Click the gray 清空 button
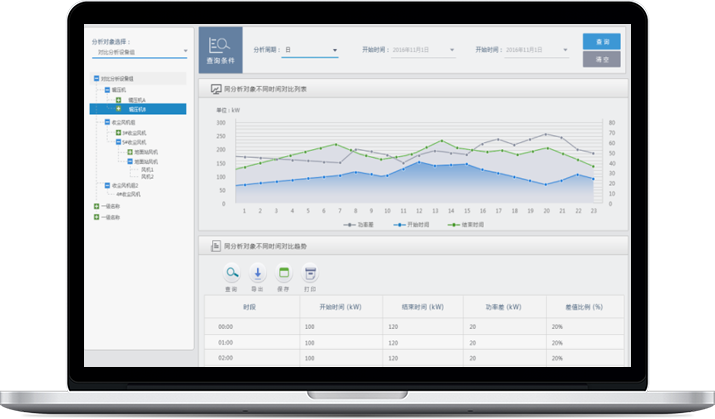Screen dimensions: 715x419 602,59
